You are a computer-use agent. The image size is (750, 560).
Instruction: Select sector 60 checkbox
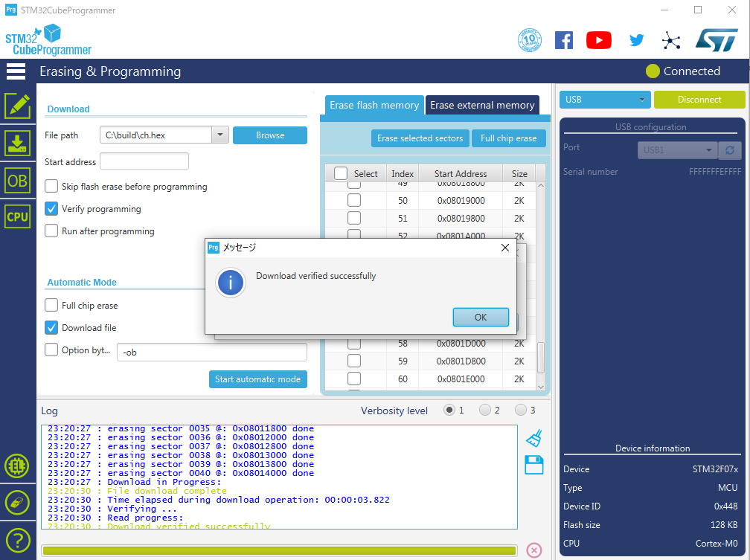(354, 379)
